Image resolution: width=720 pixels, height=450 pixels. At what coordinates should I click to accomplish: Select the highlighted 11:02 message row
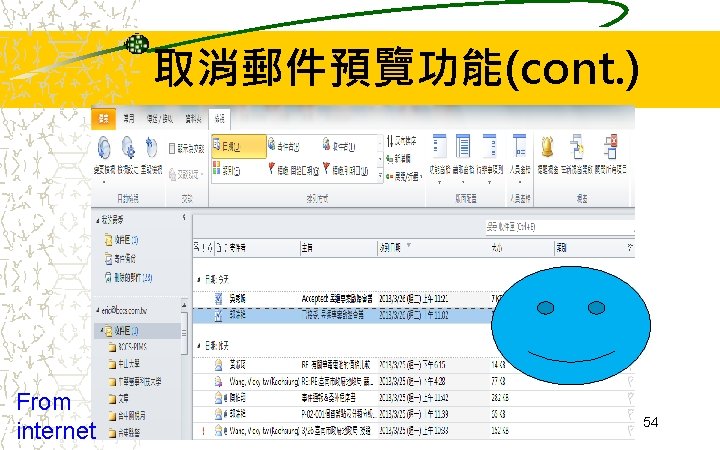tap(342, 315)
